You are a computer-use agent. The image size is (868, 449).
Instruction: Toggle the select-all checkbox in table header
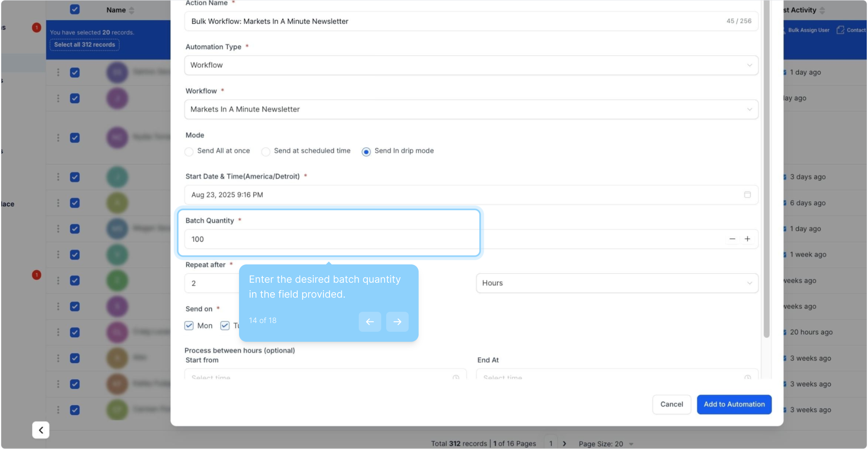tap(75, 10)
